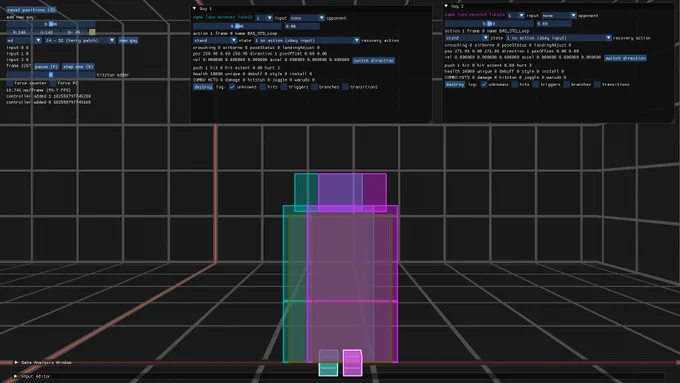Click Guy 2 pos 271.86 line
Screen dimensions: 680x383
[512, 51]
